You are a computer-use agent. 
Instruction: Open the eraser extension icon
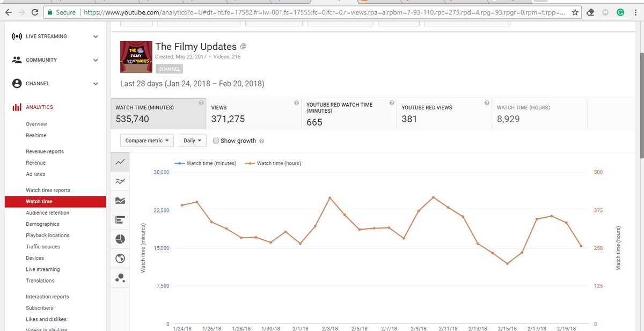590,12
